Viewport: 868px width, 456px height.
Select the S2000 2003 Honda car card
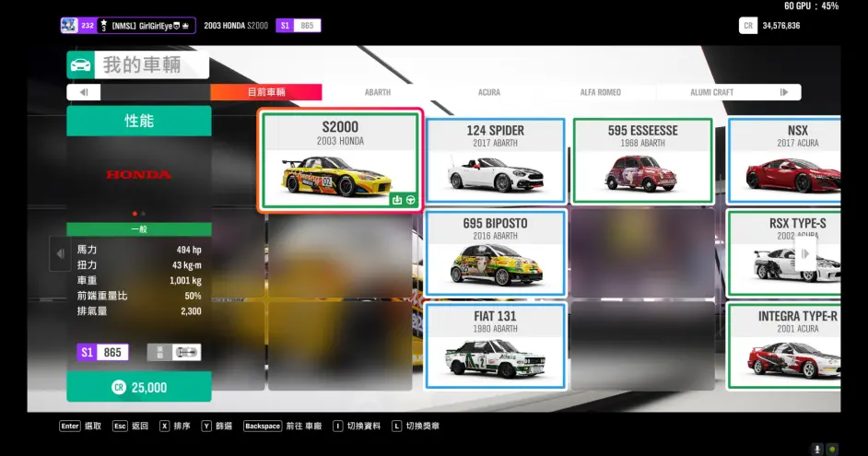click(x=340, y=160)
